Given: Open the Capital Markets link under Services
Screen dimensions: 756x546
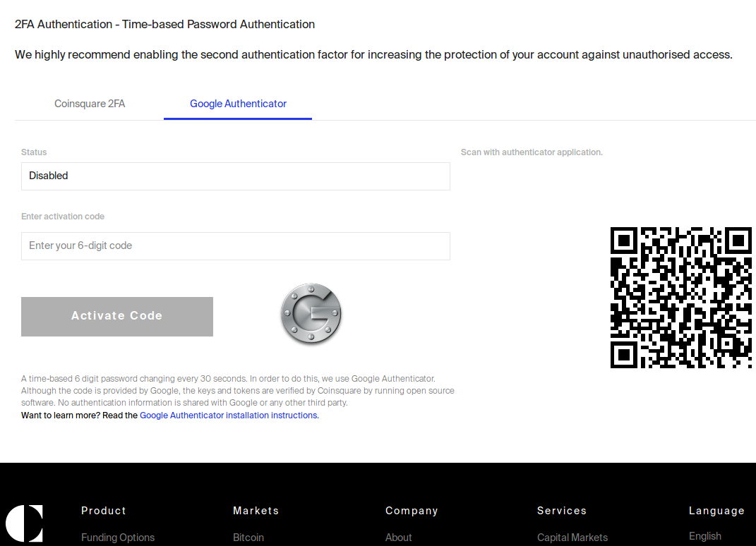Looking at the screenshot, I should [x=572, y=538].
